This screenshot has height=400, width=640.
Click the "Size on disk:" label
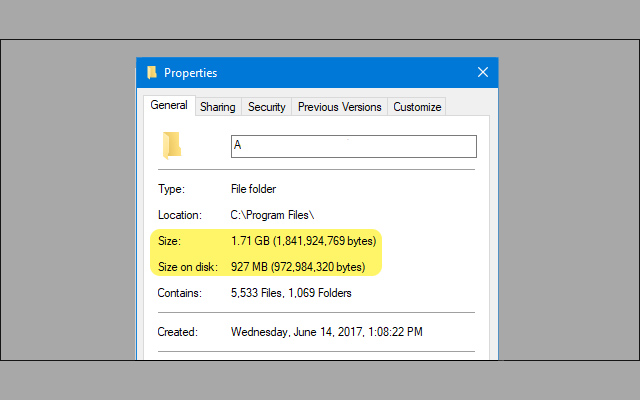click(x=185, y=267)
